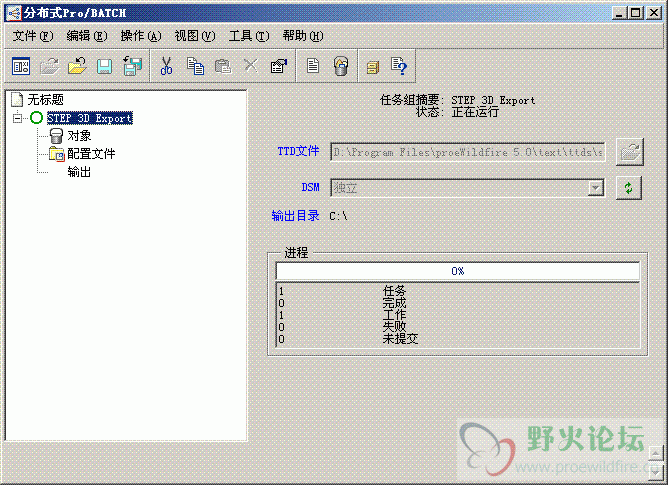Open a file with the yellow folder icon

point(77,66)
